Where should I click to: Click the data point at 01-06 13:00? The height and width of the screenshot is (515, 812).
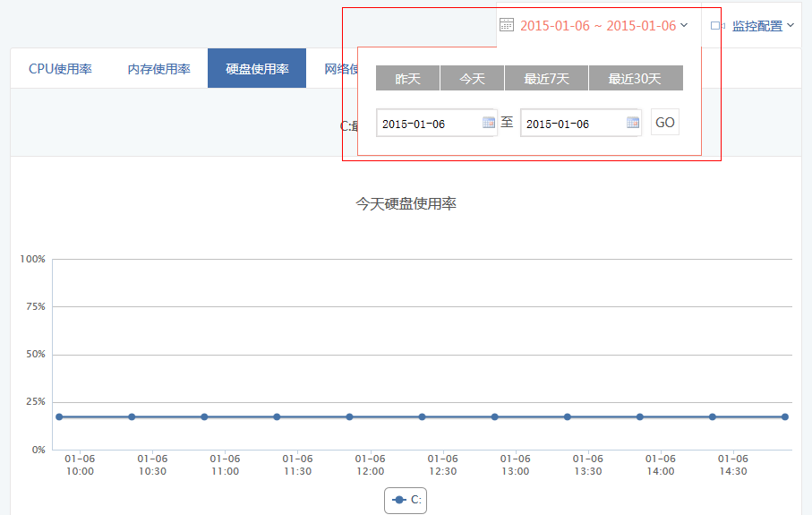pos(495,417)
